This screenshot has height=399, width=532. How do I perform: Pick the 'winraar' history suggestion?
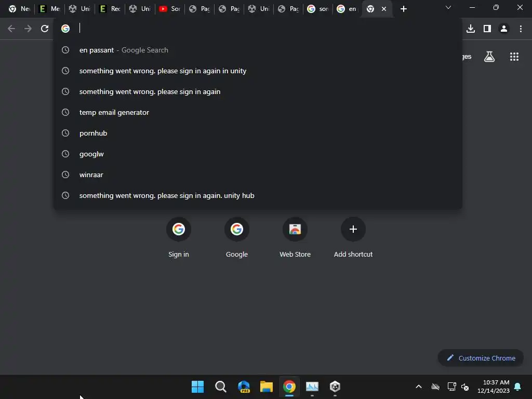click(x=258, y=175)
